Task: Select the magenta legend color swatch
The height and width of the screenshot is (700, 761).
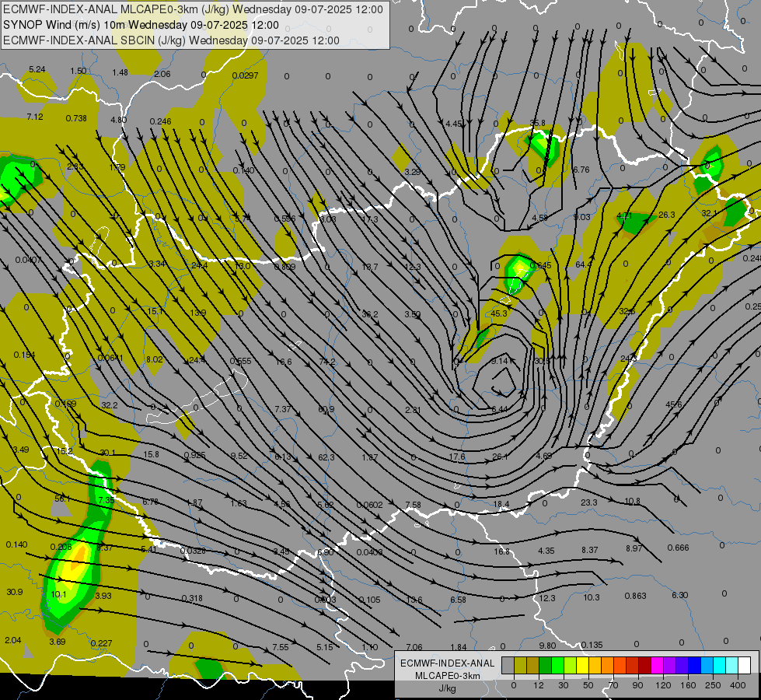Action: point(657,665)
